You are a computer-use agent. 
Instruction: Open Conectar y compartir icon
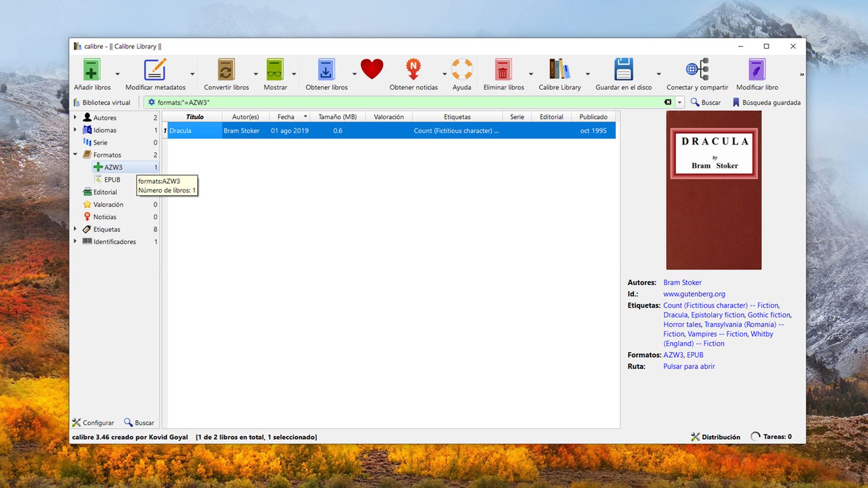coord(697,70)
